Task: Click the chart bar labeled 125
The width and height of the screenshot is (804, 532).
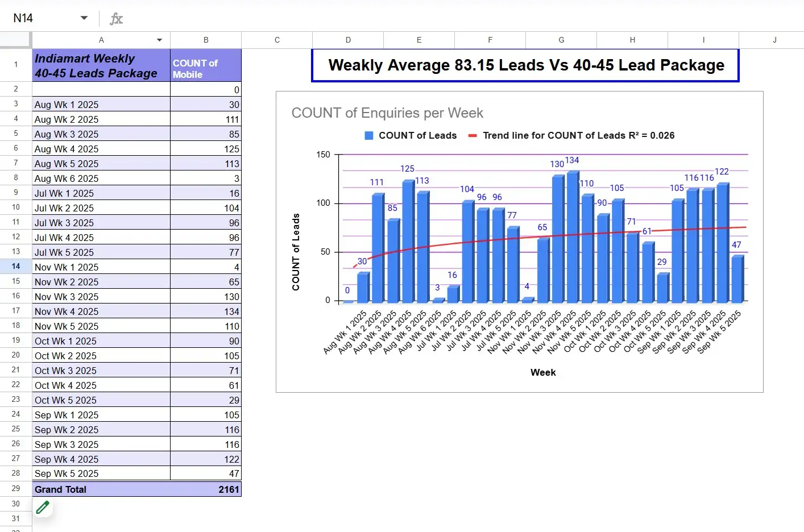Action: click(408, 242)
